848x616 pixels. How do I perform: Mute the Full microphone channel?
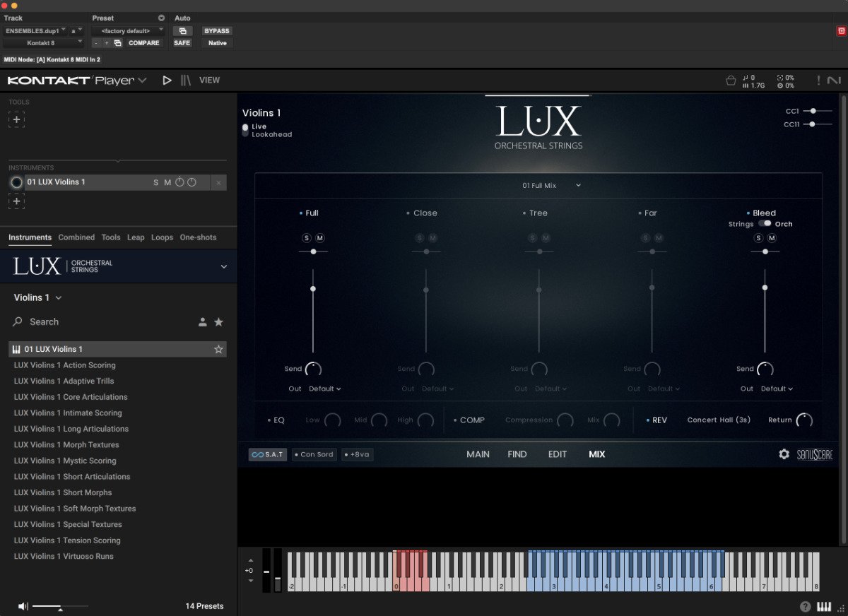pos(320,238)
